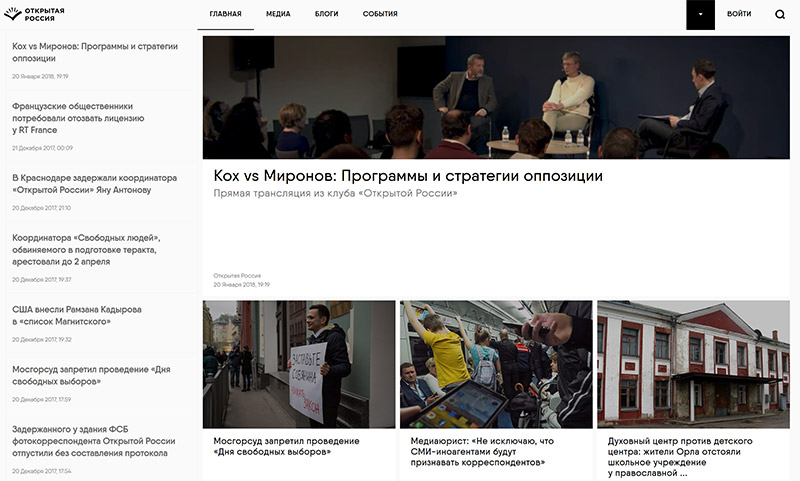Image resolution: width=800 pixels, height=481 pixels.
Task: Open sidebar news about Яна Антонова detention
Action: click(x=94, y=184)
